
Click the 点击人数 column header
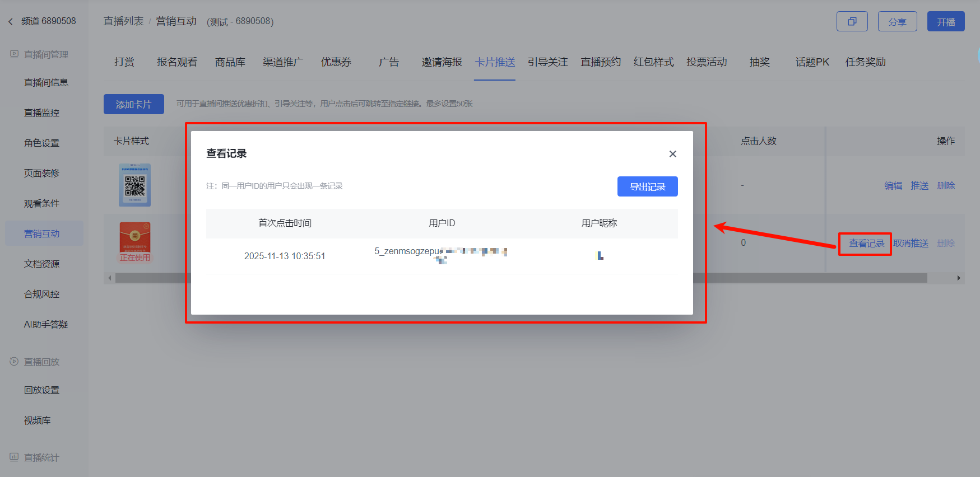(759, 141)
